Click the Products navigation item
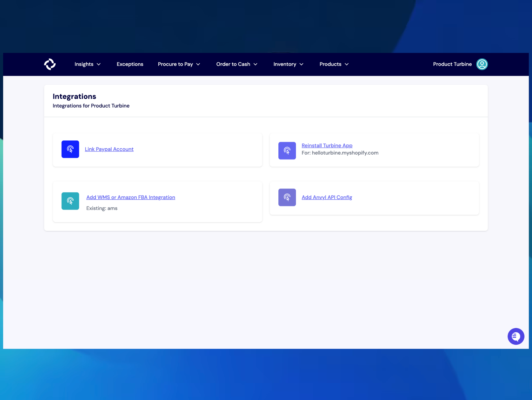The image size is (532, 400). click(330, 64)
